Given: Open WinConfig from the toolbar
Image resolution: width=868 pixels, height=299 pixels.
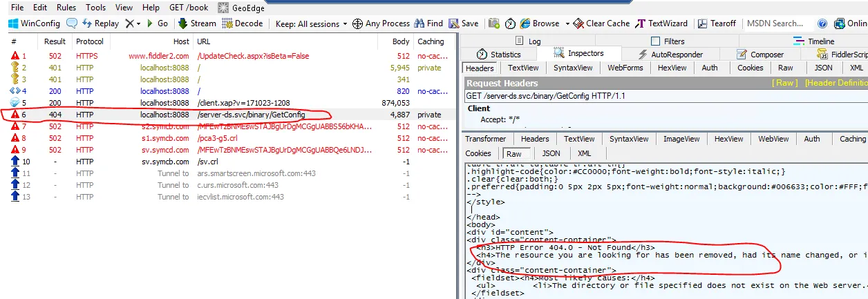Looking at the screenshot, I should click(34, 23).
